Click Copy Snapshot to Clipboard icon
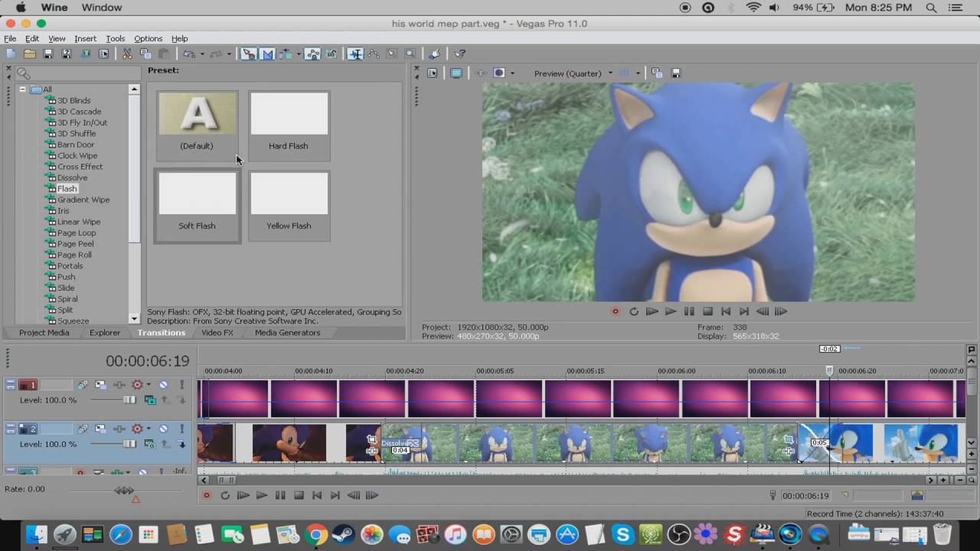 657,73
